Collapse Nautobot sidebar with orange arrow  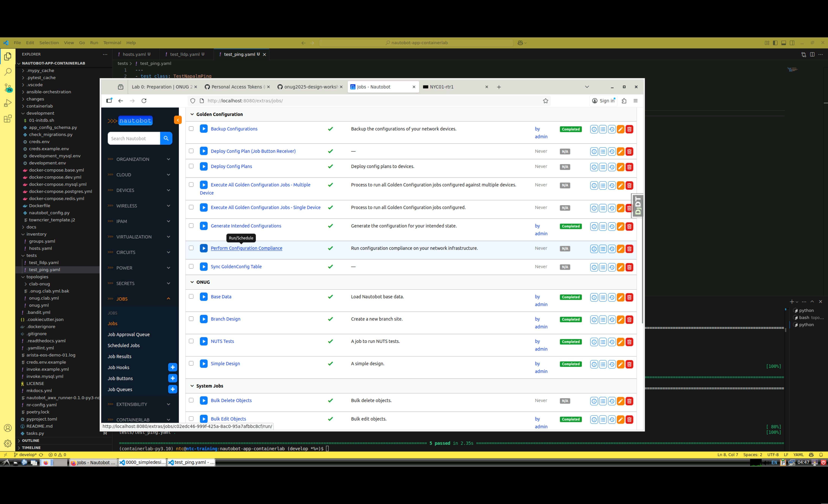tap(178, 120)
